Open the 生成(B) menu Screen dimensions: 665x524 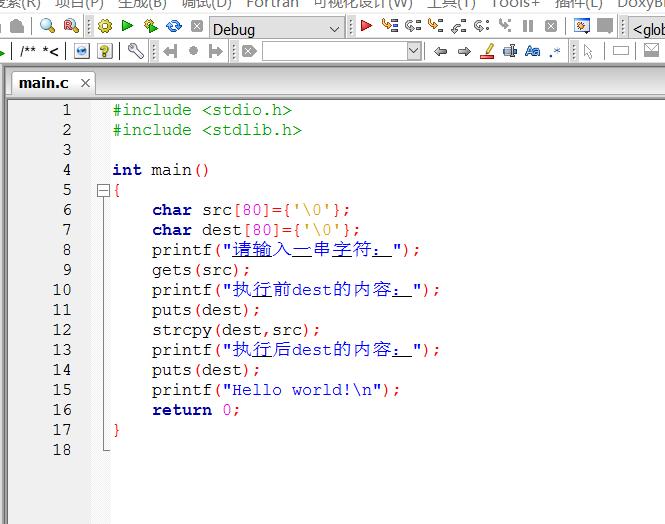pos(142,4)
